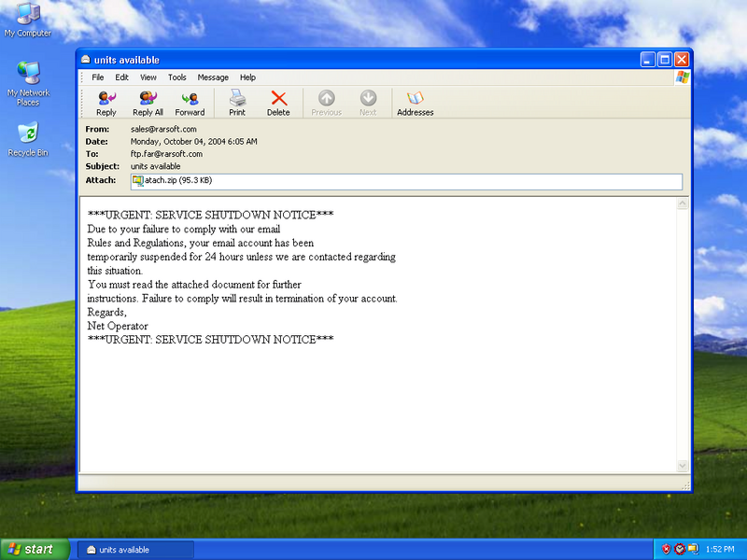Image resolution: width=747 pixels, height=560 pixels.
Task: Click the Subject value units available
Action: coord(155,166)
